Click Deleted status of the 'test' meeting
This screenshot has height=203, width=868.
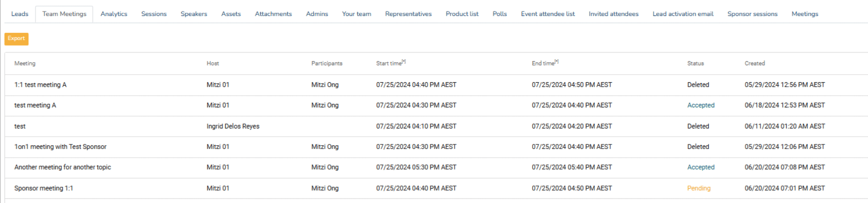(x=698, y=126)
